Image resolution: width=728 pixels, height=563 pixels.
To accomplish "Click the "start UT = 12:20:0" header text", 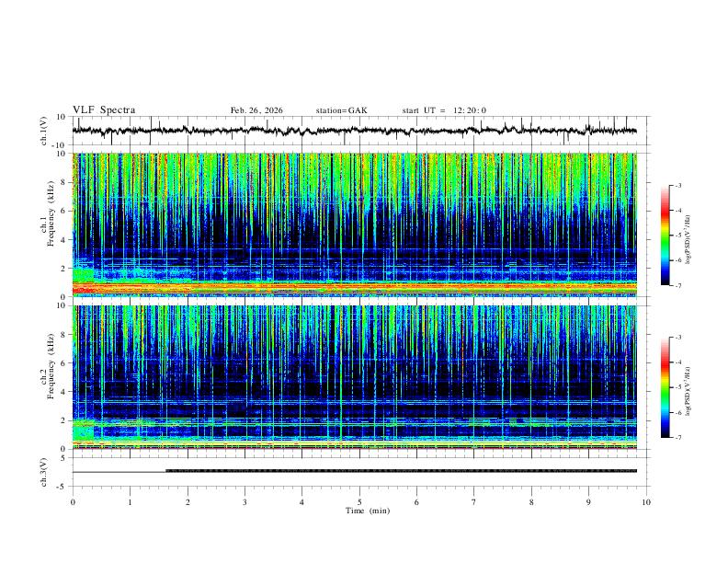I will pyautogui.click(x=444, y=110).
